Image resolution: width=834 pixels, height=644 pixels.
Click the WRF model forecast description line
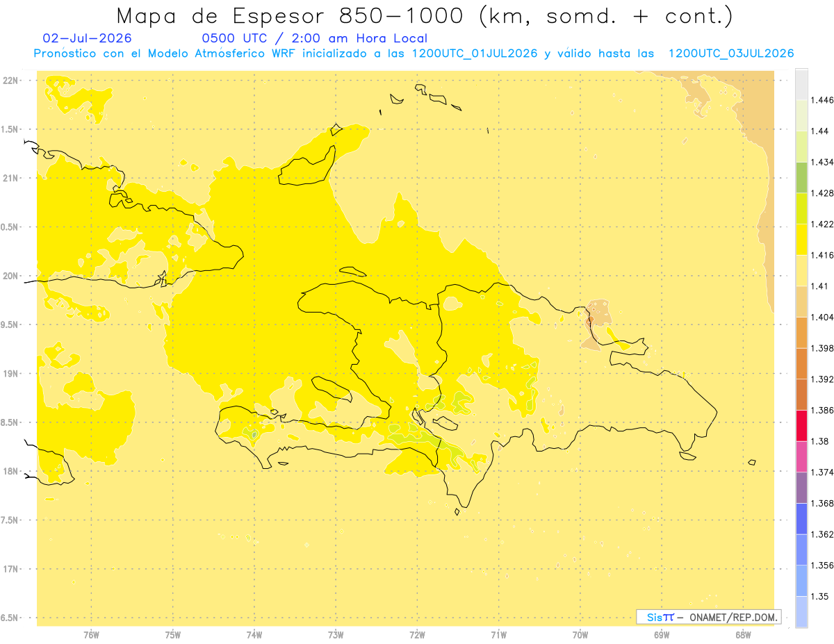414,53
